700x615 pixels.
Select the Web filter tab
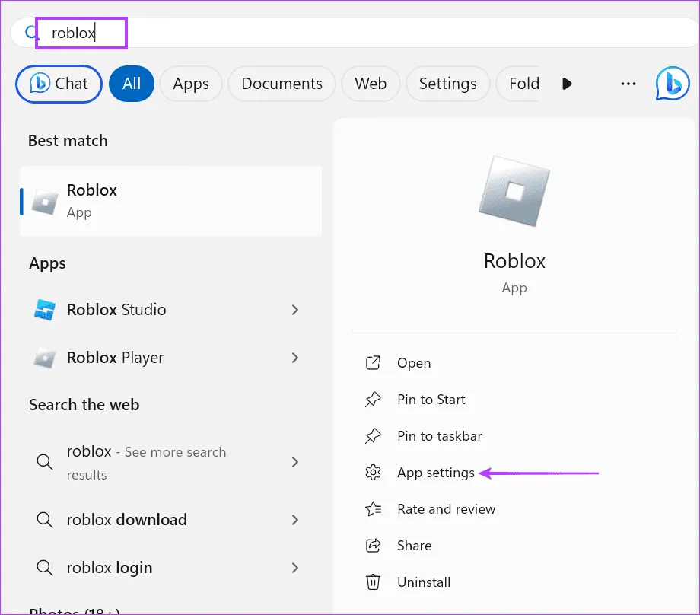371,84
